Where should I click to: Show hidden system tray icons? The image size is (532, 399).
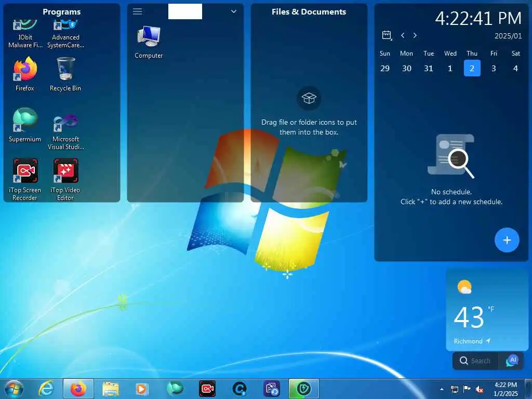[x=442, y=389]
